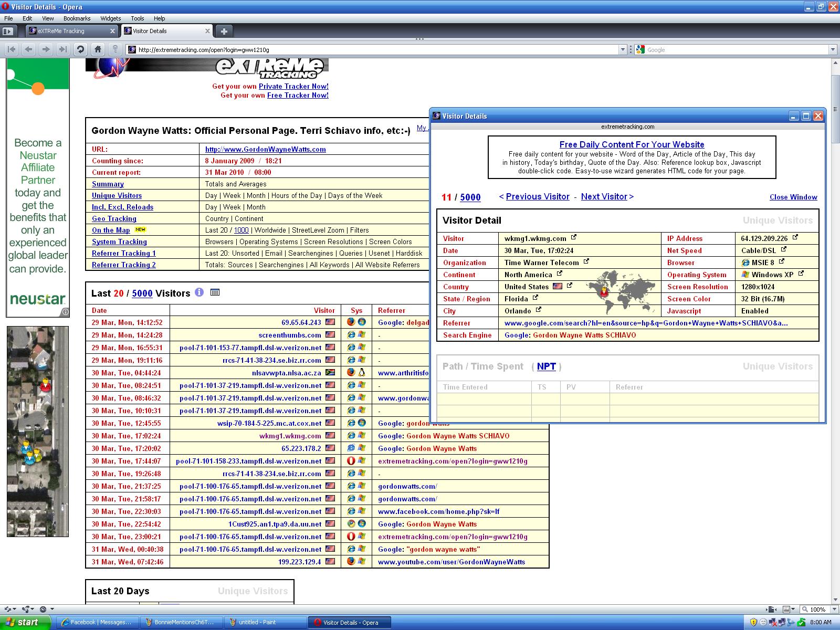Toggle the Opera panels sidebar button

(7, 31)
